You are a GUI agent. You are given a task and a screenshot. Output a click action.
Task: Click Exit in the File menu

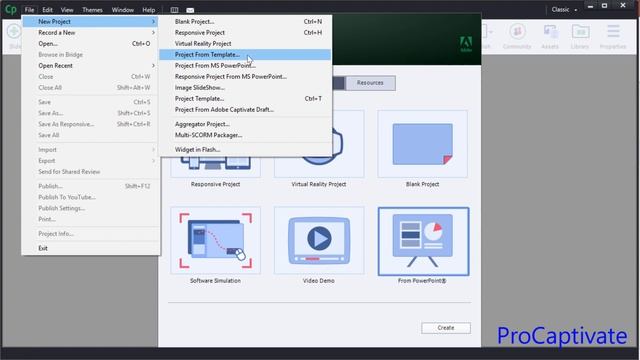pos(91,249)
